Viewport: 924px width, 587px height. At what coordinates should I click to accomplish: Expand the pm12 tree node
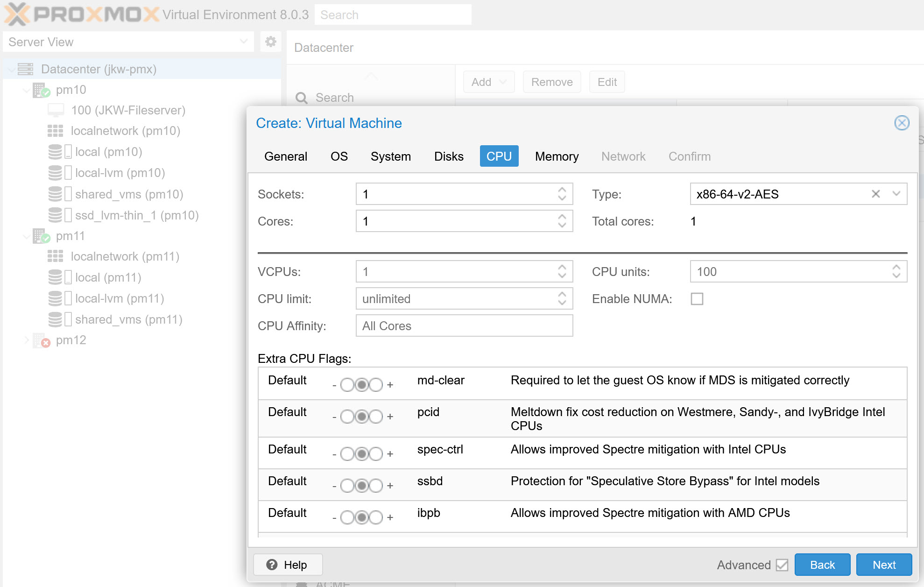tap(27, 340)
